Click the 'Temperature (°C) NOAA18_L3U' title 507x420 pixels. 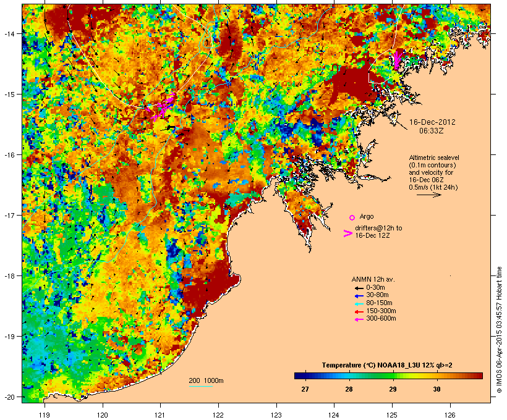point(372,365)
